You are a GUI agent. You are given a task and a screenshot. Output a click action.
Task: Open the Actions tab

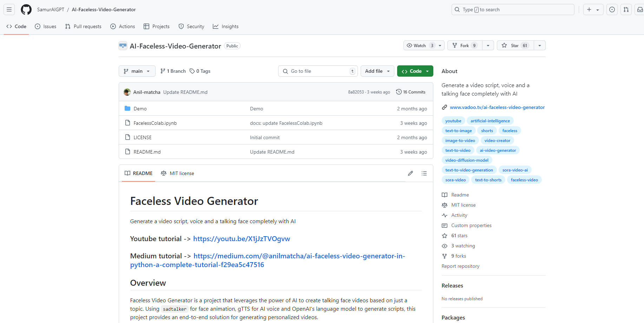click(x=123, y=26)
